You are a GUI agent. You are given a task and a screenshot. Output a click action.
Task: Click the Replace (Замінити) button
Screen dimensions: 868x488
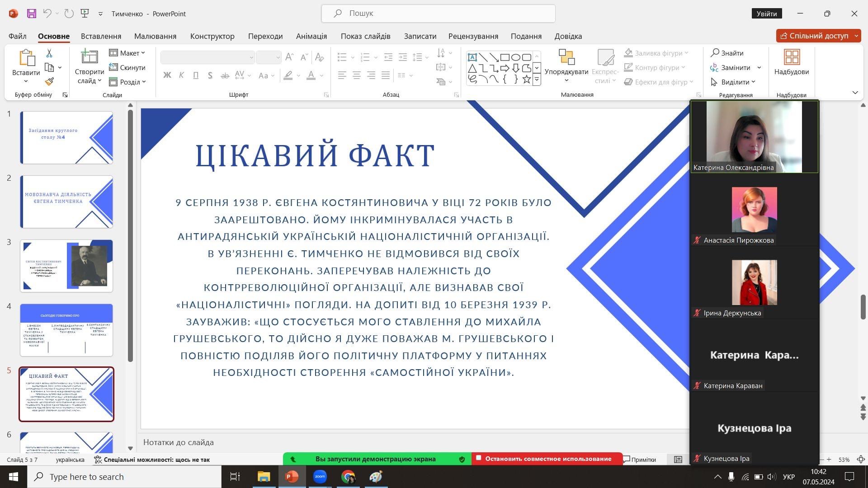coord(730,67)
